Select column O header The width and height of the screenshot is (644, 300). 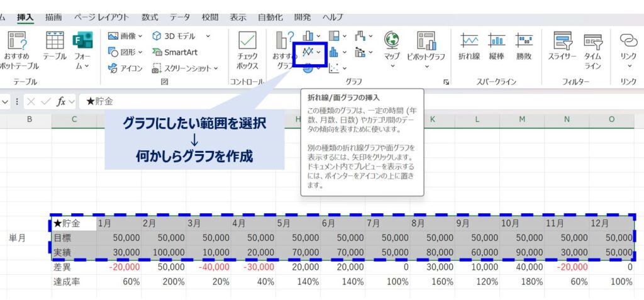(611, 119)
